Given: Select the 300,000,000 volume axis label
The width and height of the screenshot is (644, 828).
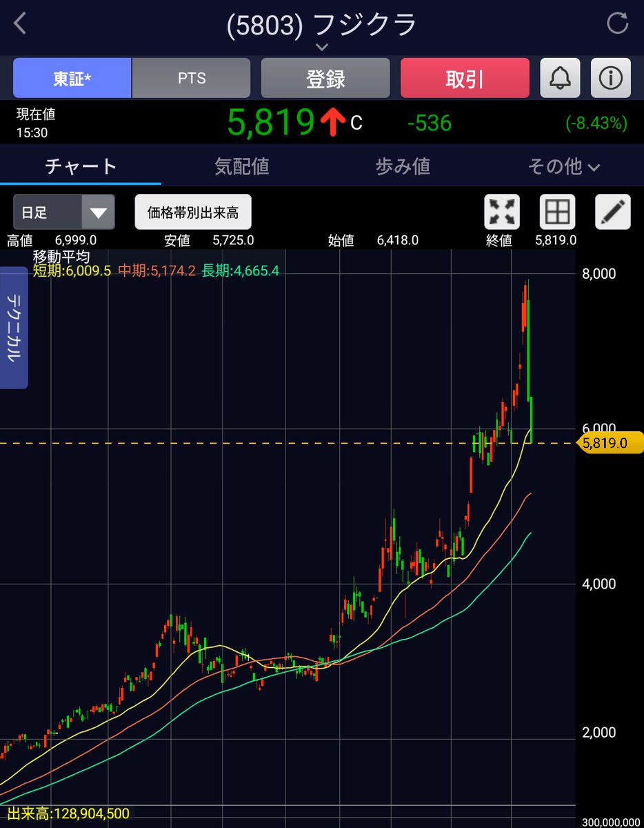Looking at the screenshot, I should coord(611,822).
